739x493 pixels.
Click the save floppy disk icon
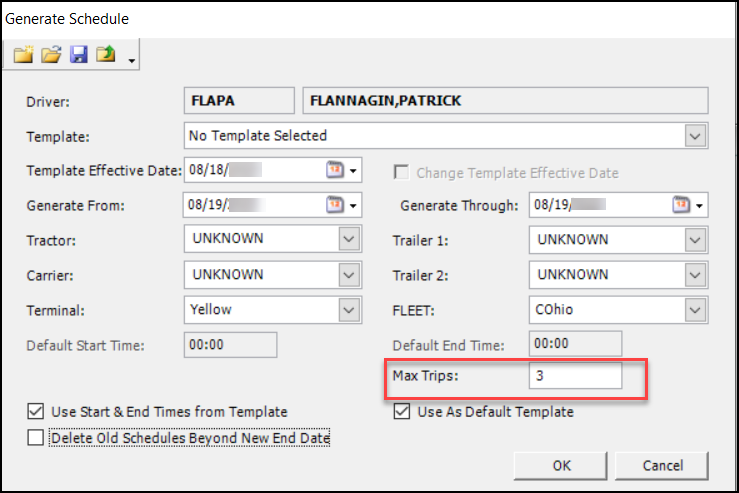[x=78, y=56]
